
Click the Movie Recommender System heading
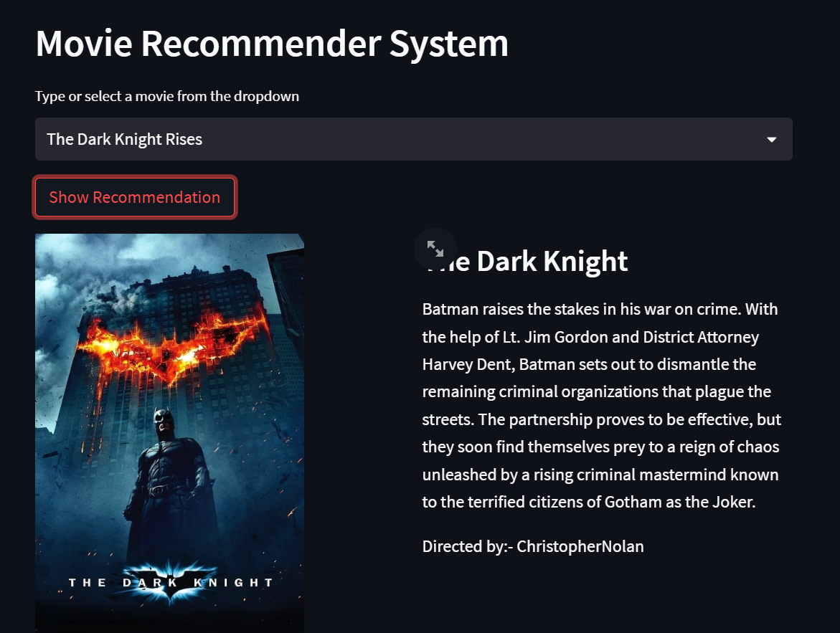pyautogui.click(x=272, y=44)
